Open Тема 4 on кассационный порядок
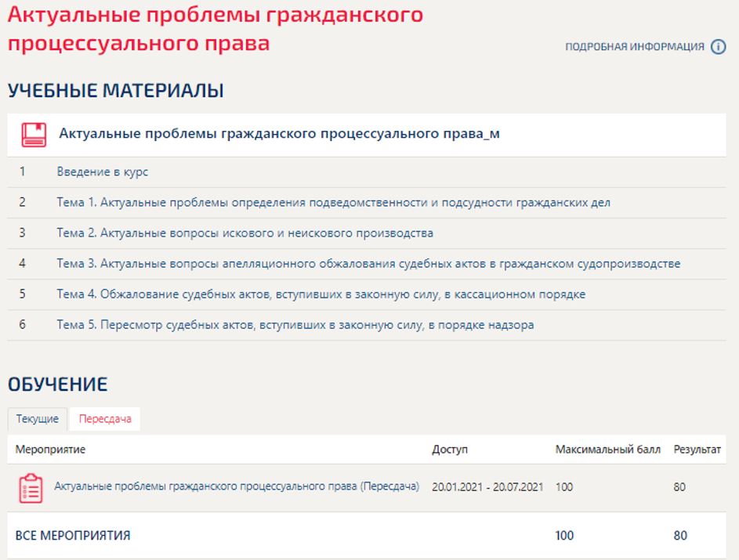 tap(321, 294)
